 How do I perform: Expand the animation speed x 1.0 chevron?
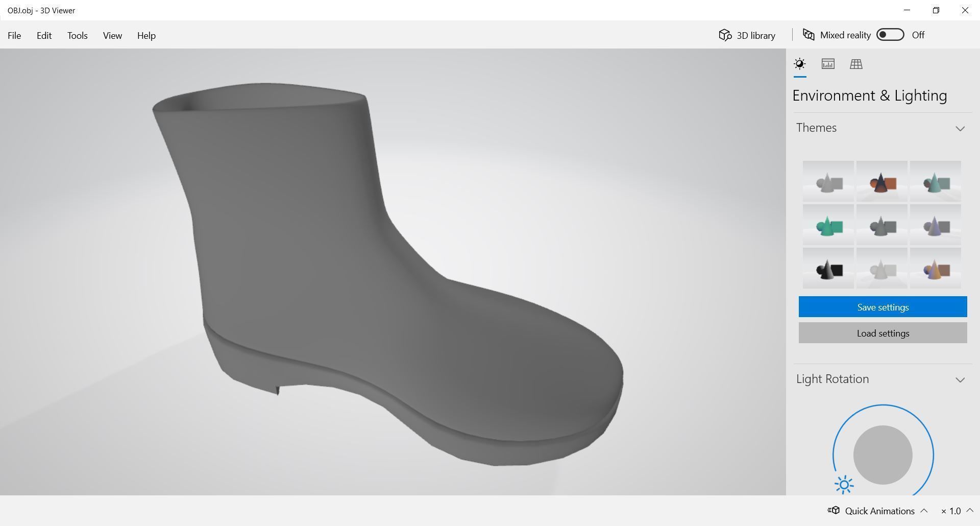coord(970,511)
